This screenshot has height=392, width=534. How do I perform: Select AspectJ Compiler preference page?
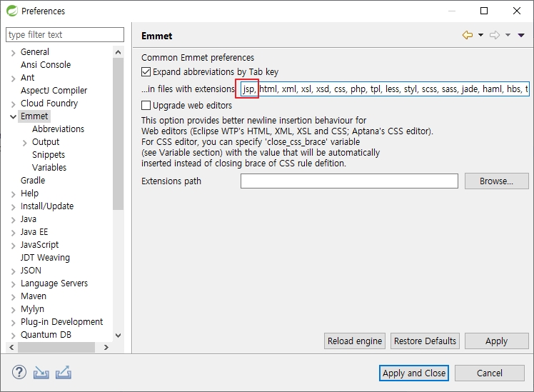tap(54, 90)
